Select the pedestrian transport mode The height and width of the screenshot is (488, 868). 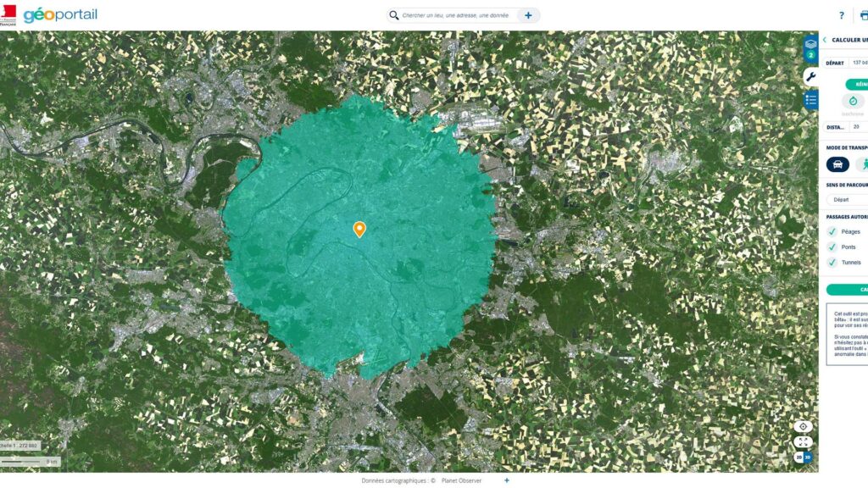862,164
